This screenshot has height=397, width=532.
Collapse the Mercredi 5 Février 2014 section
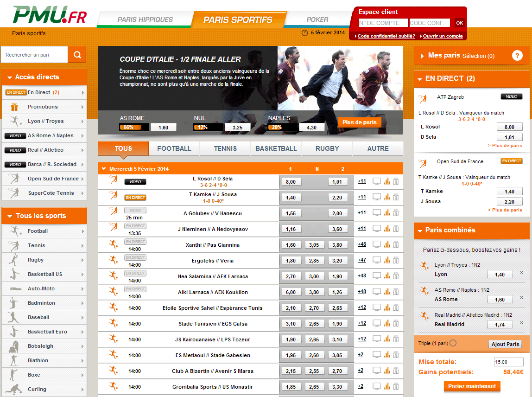click(103, 169)
